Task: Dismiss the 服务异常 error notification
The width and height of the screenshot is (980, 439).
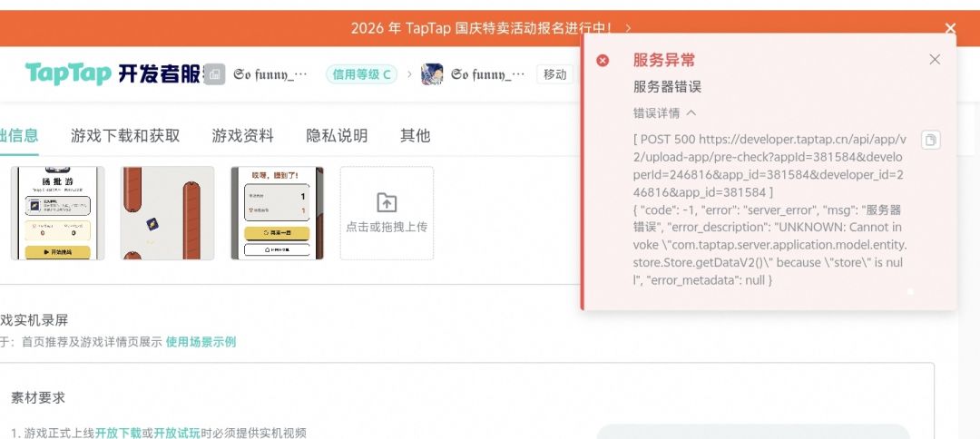Action: [x=935, y=59]
